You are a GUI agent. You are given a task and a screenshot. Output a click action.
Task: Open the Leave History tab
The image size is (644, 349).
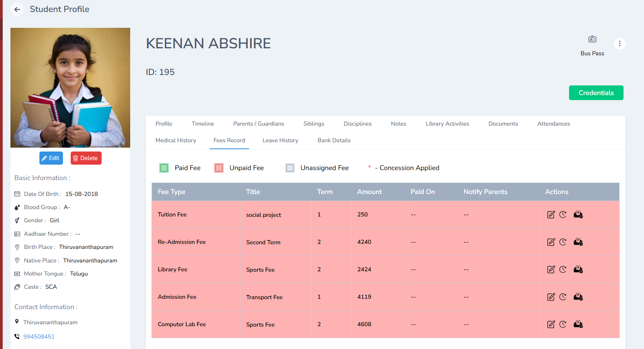coord(280,140)
